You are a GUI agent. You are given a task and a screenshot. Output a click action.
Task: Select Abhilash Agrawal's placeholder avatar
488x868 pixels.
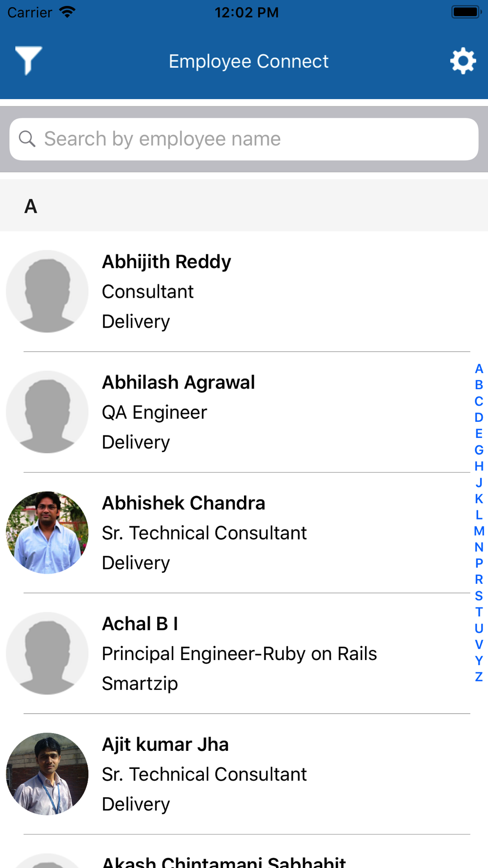47,412
